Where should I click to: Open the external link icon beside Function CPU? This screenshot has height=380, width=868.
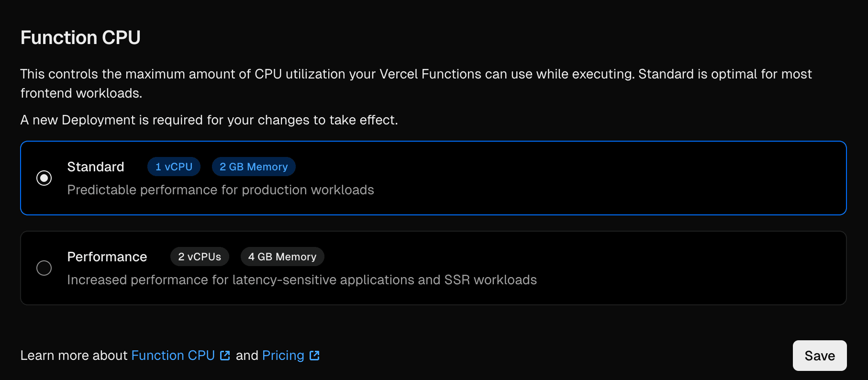[225, 356]
